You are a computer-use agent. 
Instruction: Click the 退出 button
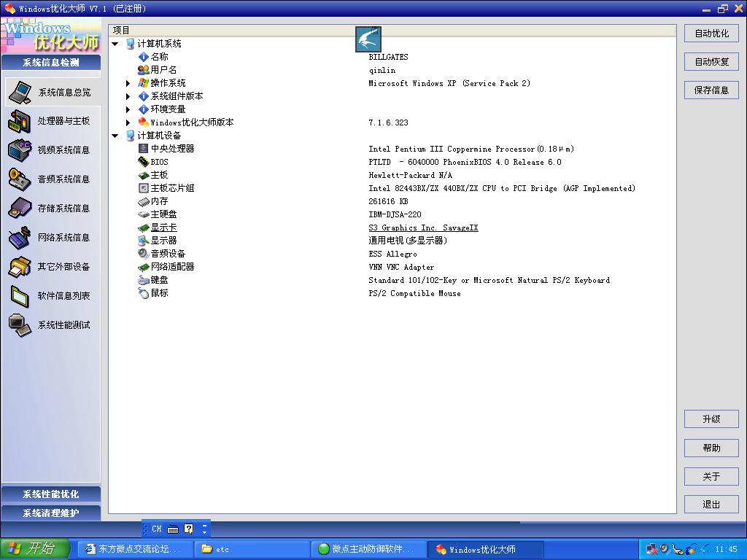(711, 505)
